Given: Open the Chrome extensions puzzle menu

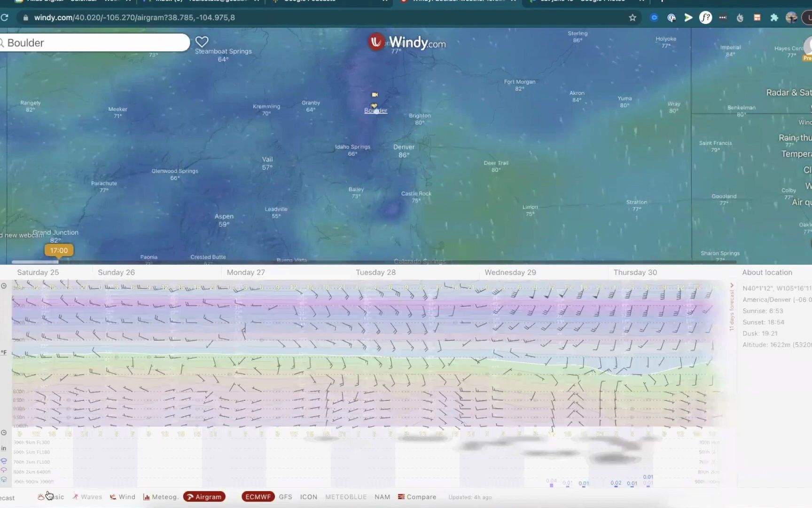Looking at the screenshot, I should [774, 17].
